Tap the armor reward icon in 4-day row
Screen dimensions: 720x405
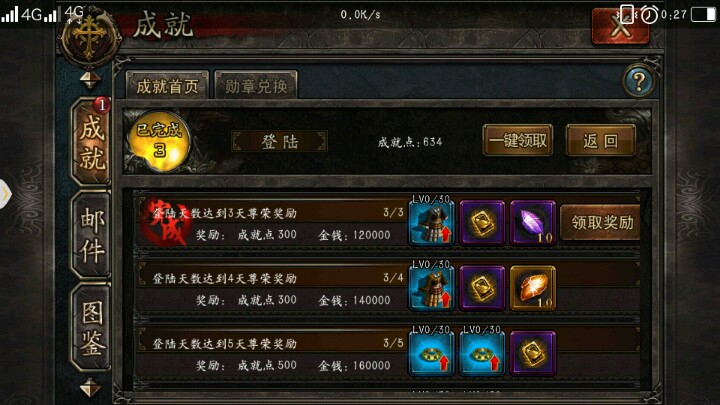[x=432, y=288]
